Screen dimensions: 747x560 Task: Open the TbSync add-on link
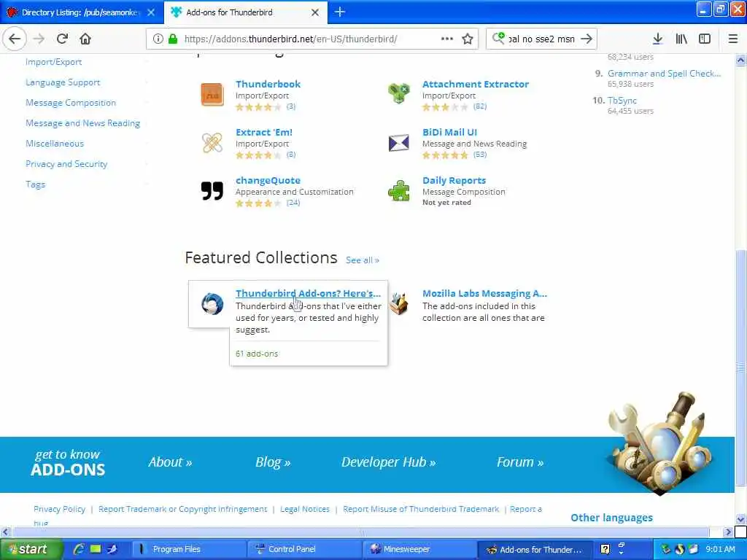(x=622, y=101)
